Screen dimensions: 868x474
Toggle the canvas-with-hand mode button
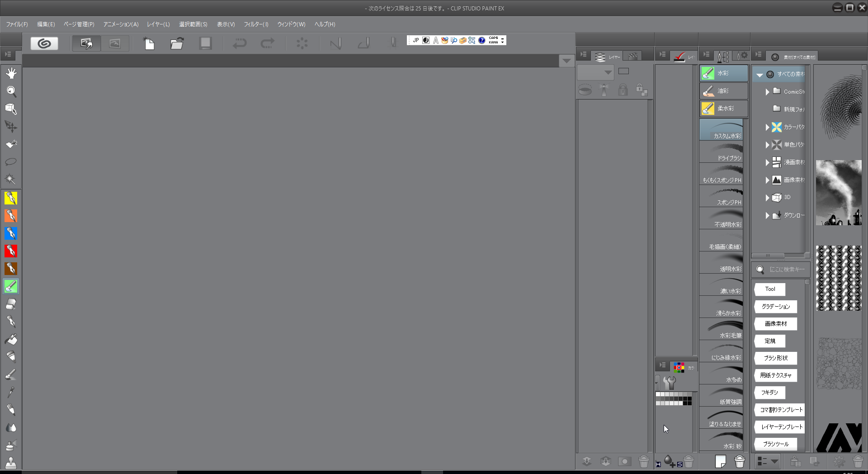[x=86, y=43]
